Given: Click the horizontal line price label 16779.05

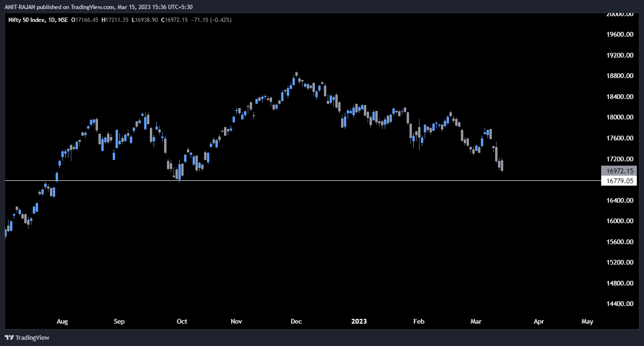Looking at the screenshot, I should (x=619, y=181).
